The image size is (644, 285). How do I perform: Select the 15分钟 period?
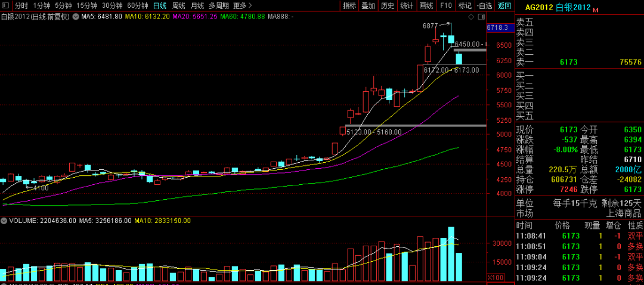(x=86, y=6)
